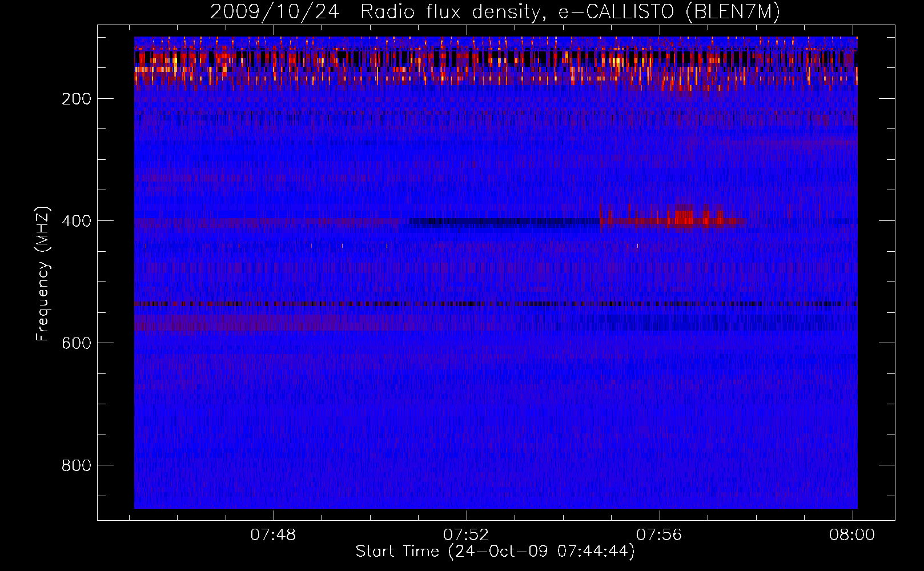Screen dimensions: 924x571
Task: Click the dark blue band at 400 MHz
Action: [504, 223]
